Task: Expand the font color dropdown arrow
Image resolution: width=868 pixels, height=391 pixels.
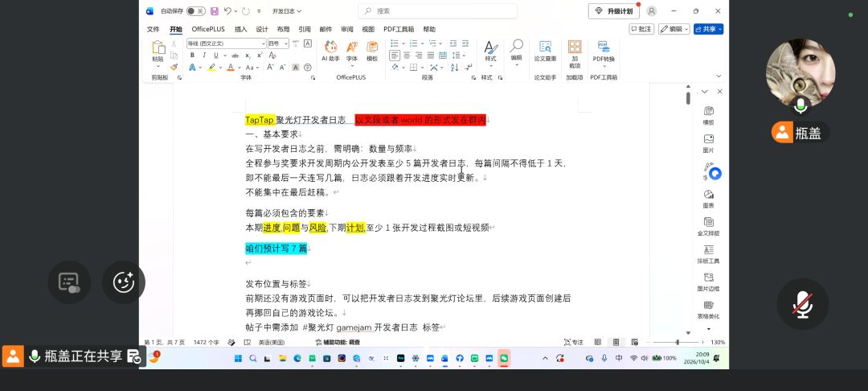Action: pos(240,68)
